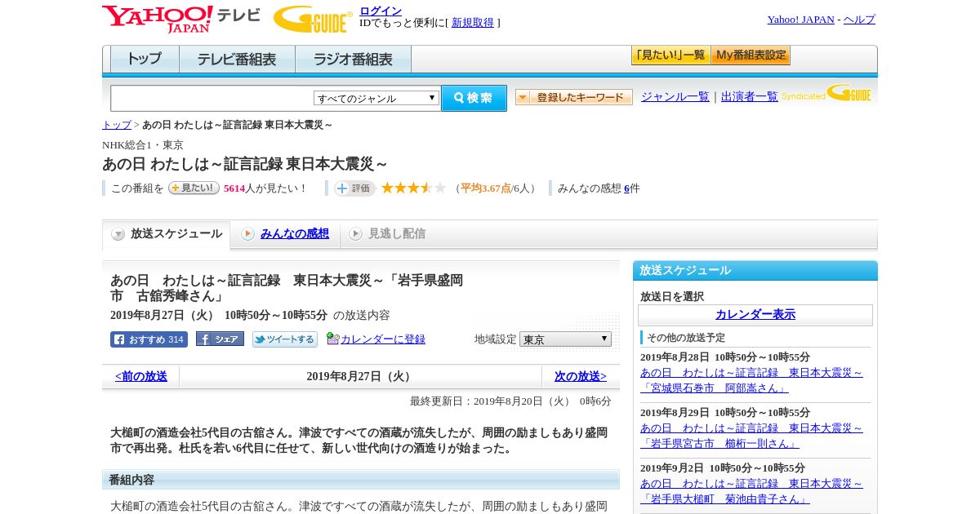Click the Syndicated G-GUIDE logo
The image size is (980, 514).
[826, 94]
